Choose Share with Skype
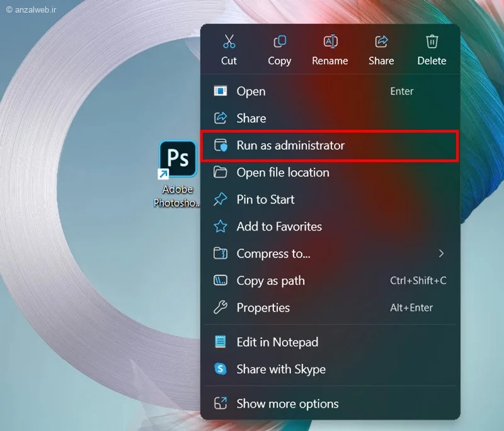The height and width of the screenshot is (431, 504). [x=330, y=369]
